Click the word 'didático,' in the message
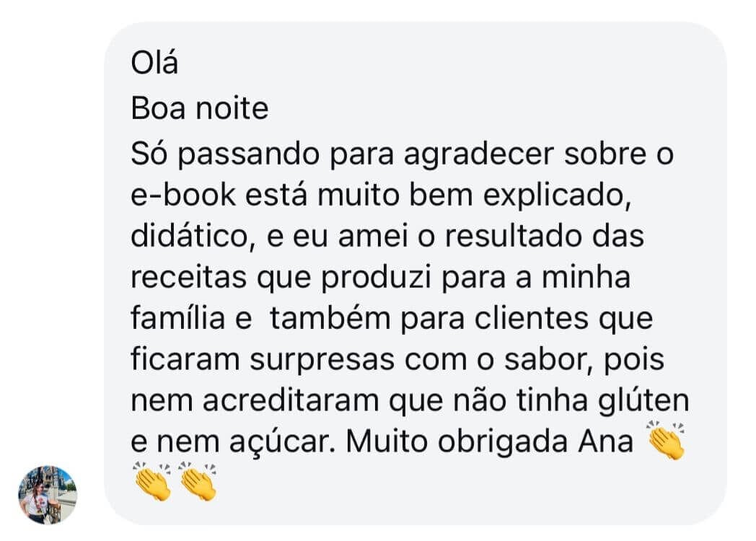 (193, 237)
